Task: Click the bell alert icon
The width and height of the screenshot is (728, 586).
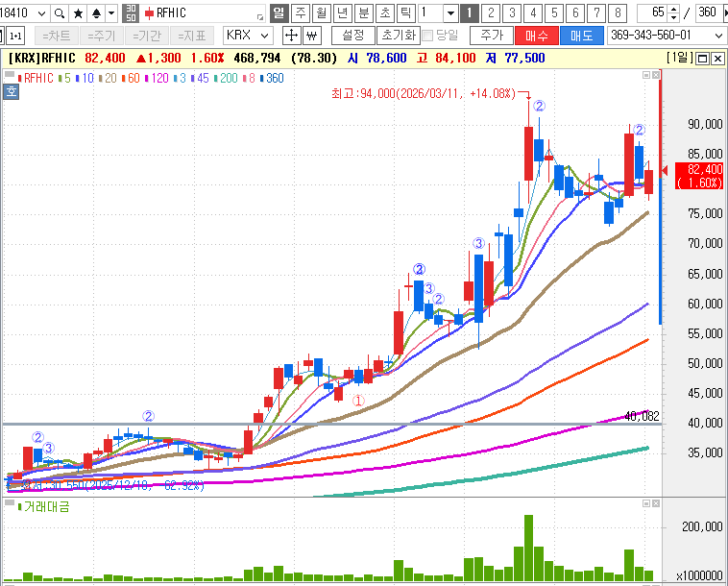Action: [96, 13]
